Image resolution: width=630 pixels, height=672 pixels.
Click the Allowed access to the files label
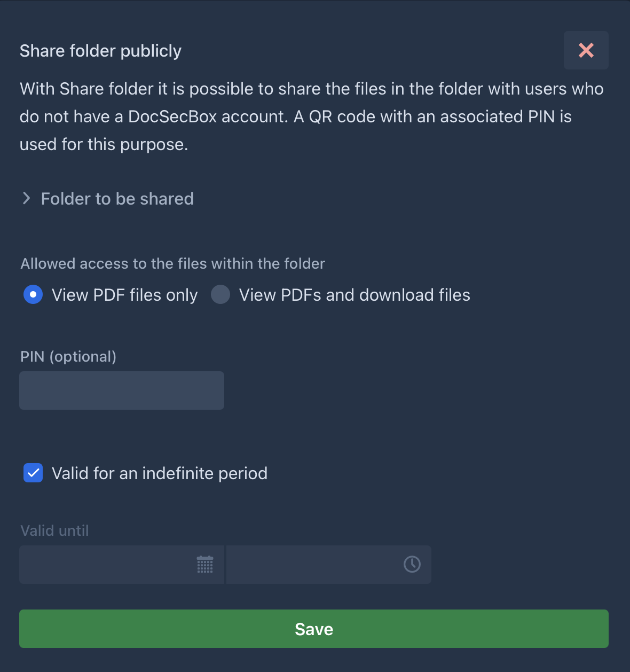pyautogui.click(x=172, y=263)
